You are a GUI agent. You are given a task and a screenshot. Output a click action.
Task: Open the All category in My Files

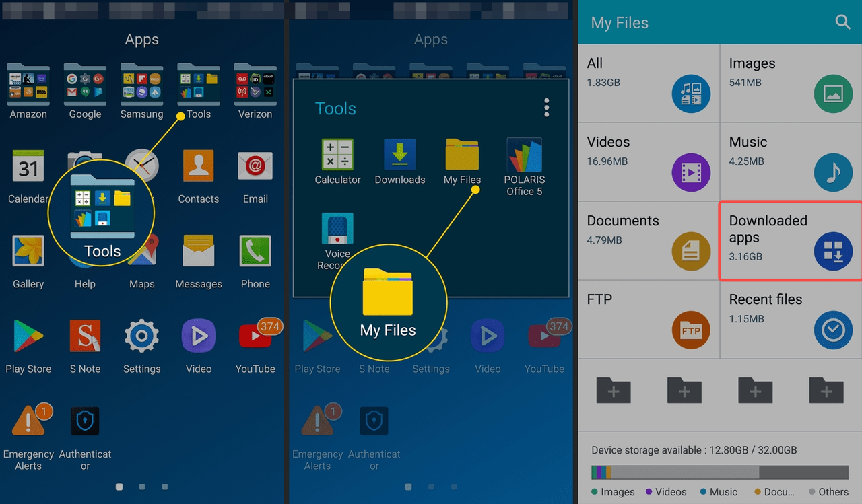pyautogui.click(x=649, y=83)
